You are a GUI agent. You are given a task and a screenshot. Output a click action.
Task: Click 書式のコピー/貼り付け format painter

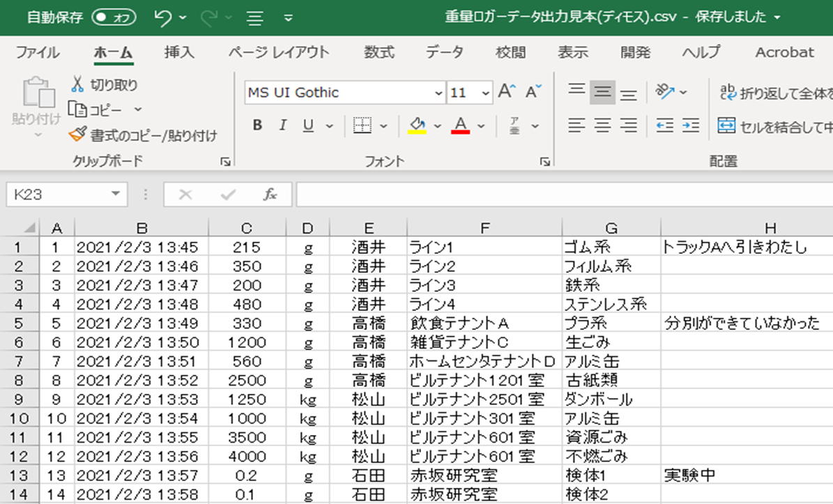(143, 135)
